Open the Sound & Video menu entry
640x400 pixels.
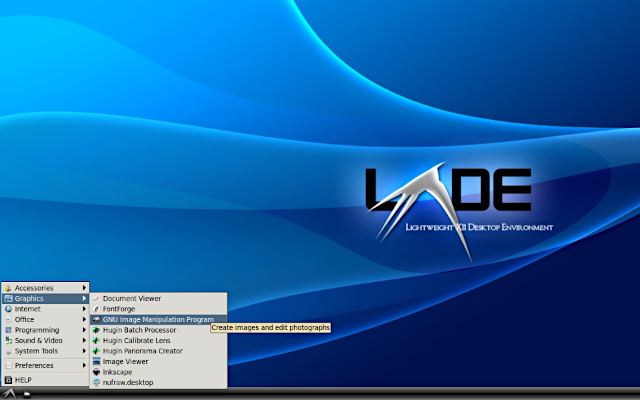pyautogui.click(x=45, y=340)
